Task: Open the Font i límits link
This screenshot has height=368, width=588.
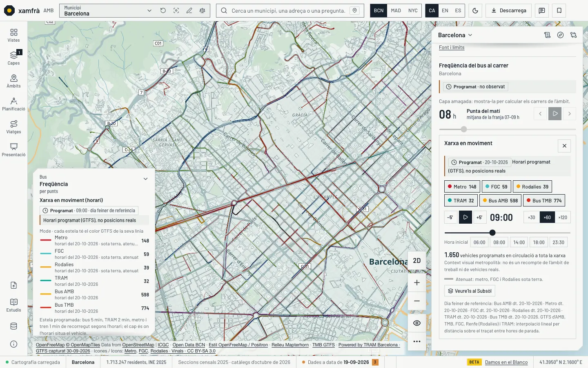Action: tap(452, 47)
